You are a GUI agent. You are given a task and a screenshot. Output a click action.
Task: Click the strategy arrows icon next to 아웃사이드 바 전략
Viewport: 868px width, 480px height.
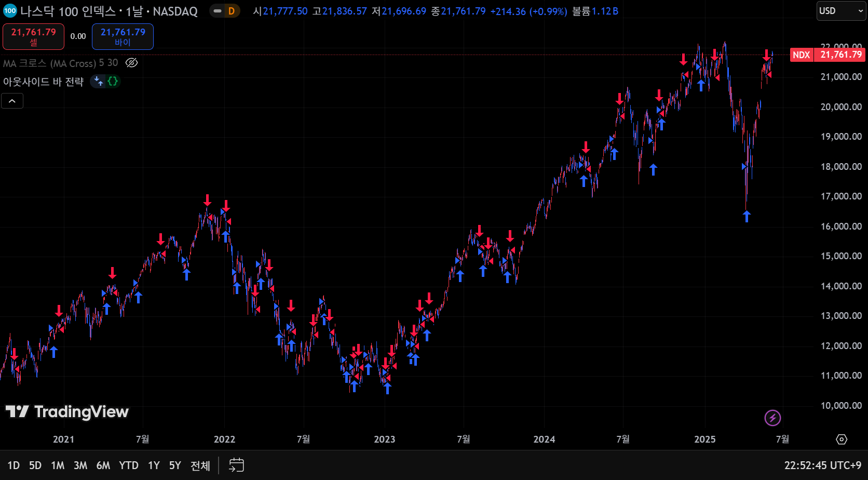pos(98,81)
